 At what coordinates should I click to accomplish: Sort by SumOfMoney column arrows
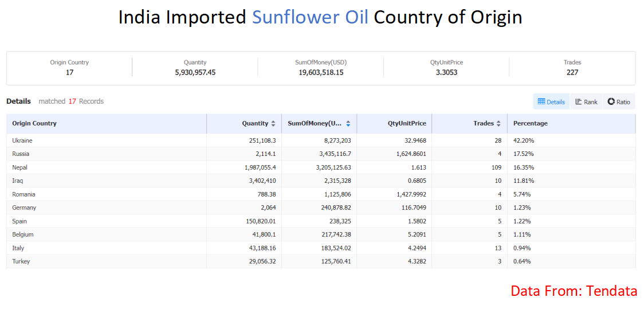point(348,123)
